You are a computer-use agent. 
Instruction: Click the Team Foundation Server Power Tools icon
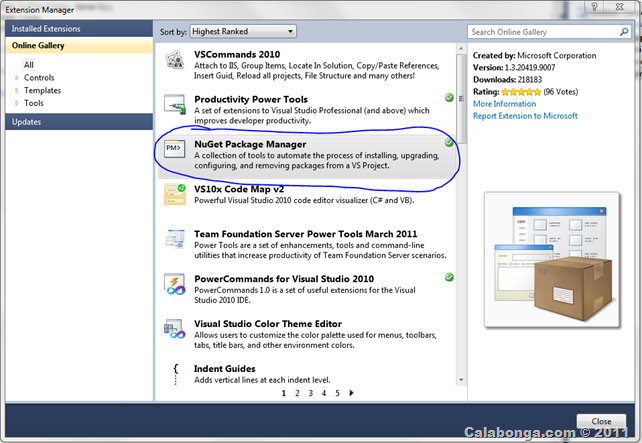[175, 239]
